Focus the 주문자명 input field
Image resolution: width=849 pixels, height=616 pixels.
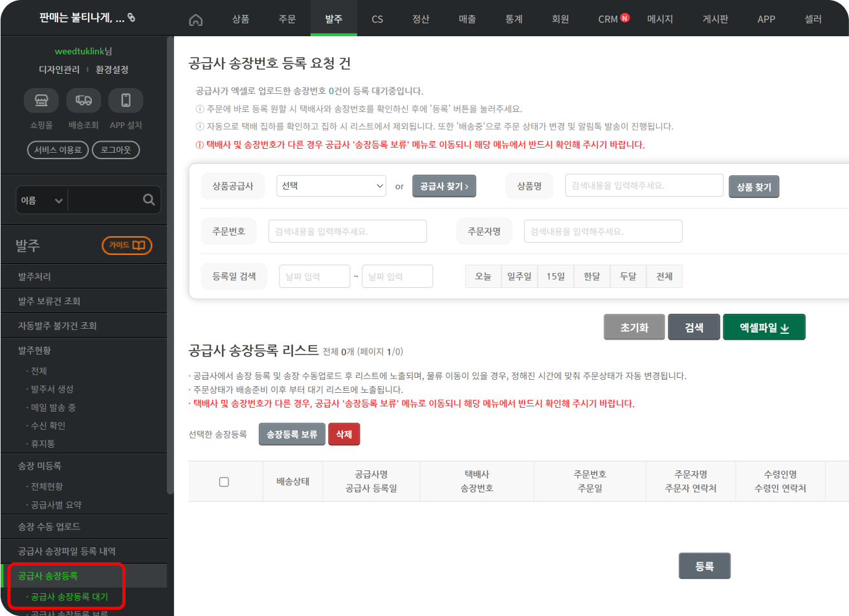pyautogui.click(x=603, y=231)
